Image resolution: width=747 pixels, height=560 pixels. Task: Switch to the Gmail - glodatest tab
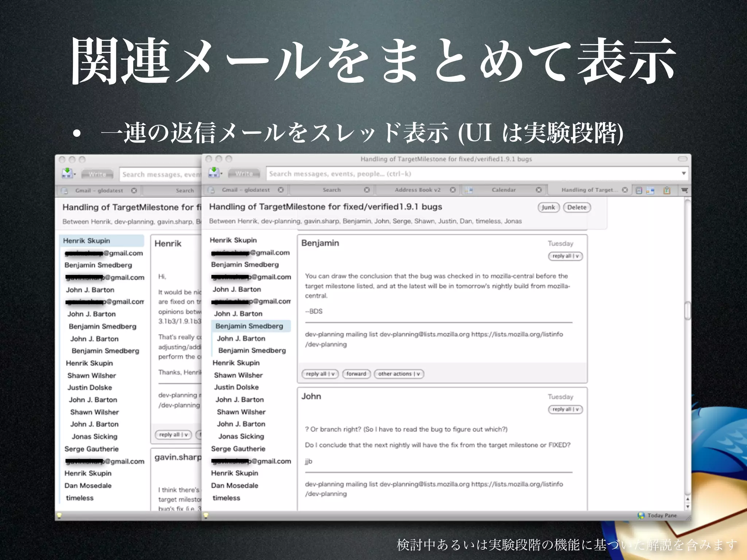tap(245, 190)
